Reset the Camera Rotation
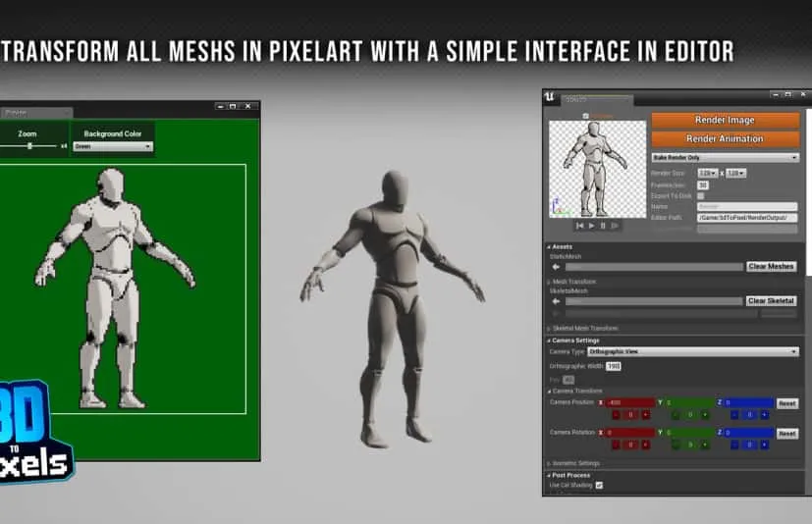This screenshot has width=812, height=524. pos(787,434)
